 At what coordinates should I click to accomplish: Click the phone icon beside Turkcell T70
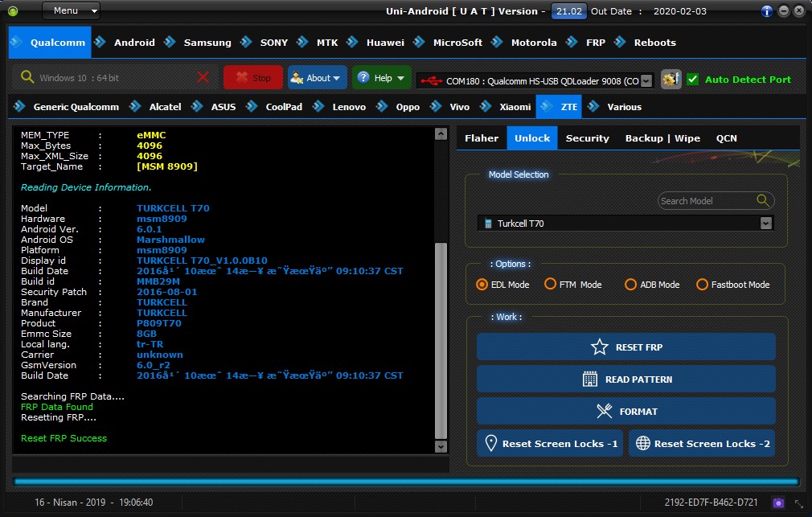488,224
